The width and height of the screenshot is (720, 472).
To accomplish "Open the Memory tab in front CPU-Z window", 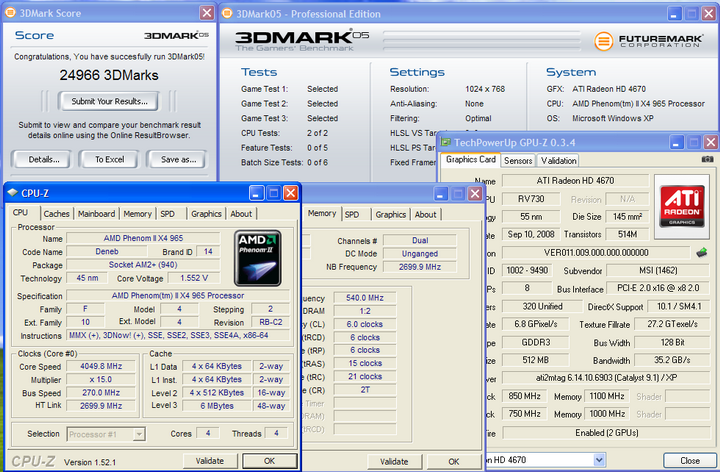I will tap(137, 214).
